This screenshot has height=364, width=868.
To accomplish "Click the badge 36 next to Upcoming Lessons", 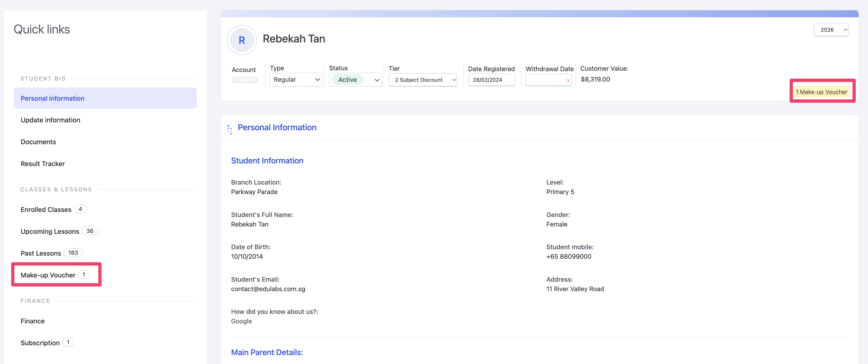I will [x=90, y=231].
